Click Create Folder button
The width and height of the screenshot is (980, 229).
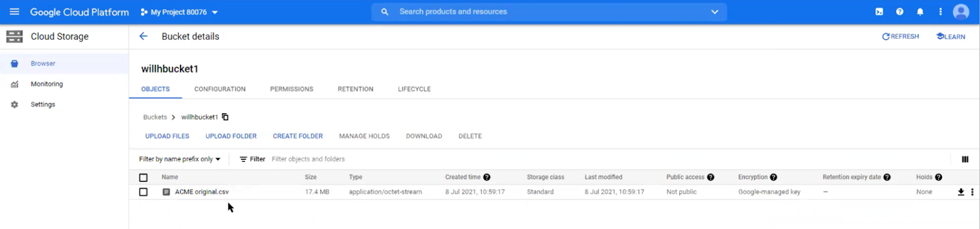click(x=298, y=136)
